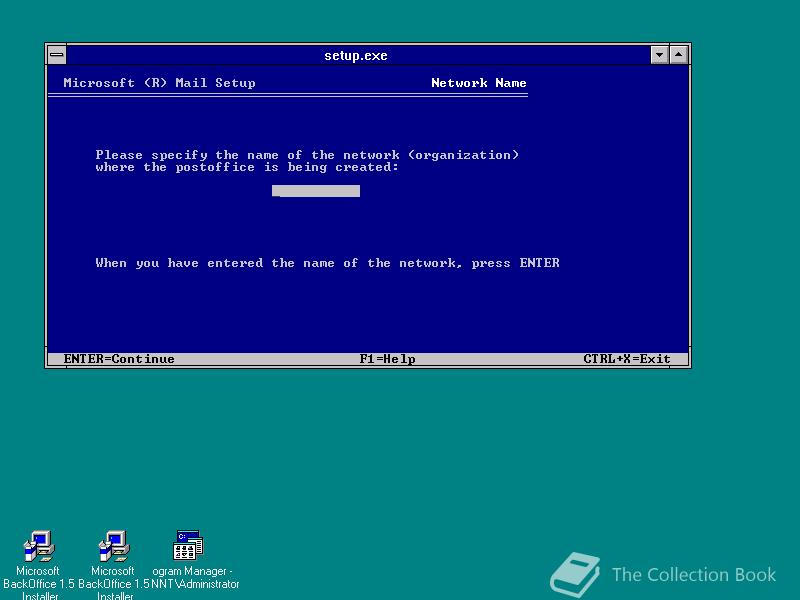Viewport: 800px width, 600px height.
Task: Click the Microsoft (R) Mail Setup heading
Action: (x=159, y=83)
